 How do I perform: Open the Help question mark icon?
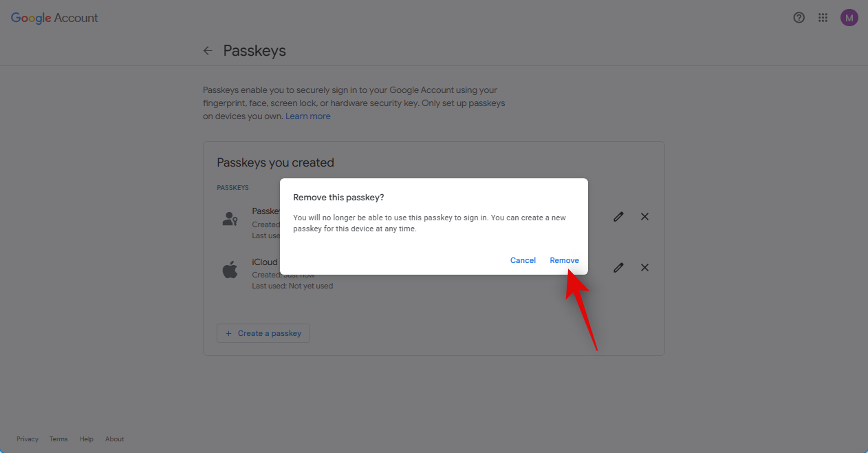(x=799, y=18)
